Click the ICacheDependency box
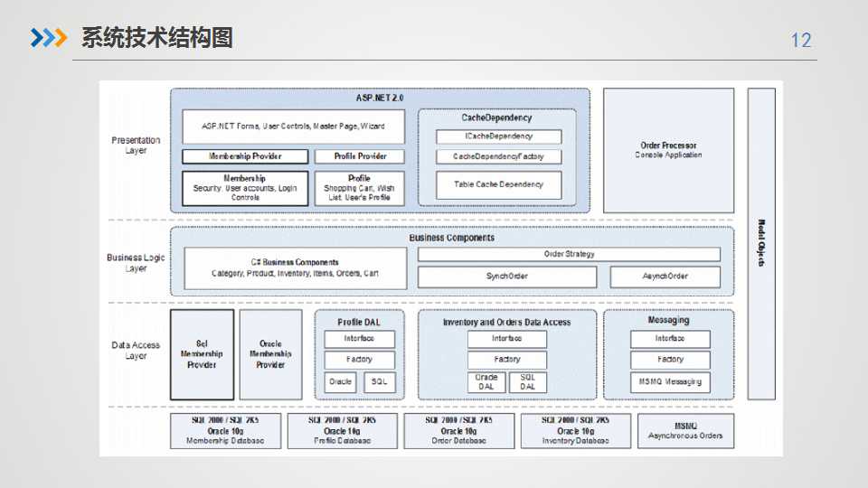 click(499, 136)
